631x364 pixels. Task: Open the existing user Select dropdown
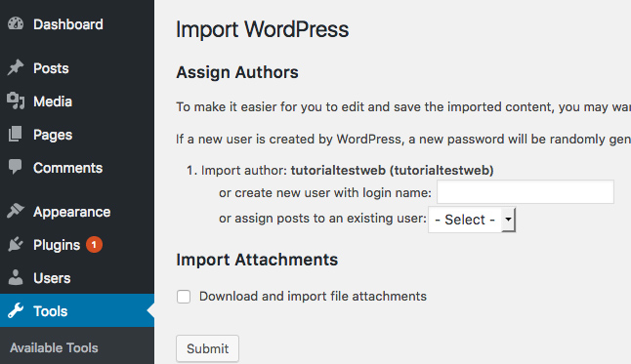472,220
